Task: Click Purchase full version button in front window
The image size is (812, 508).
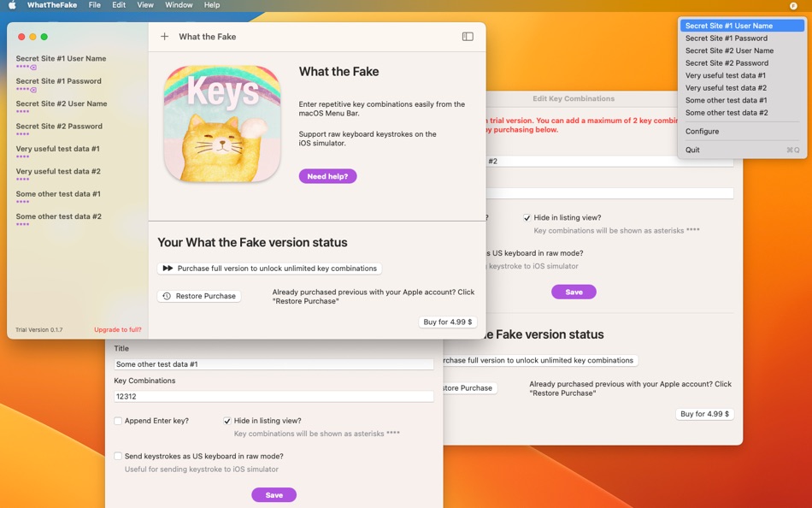Action: tap(269, 269)
